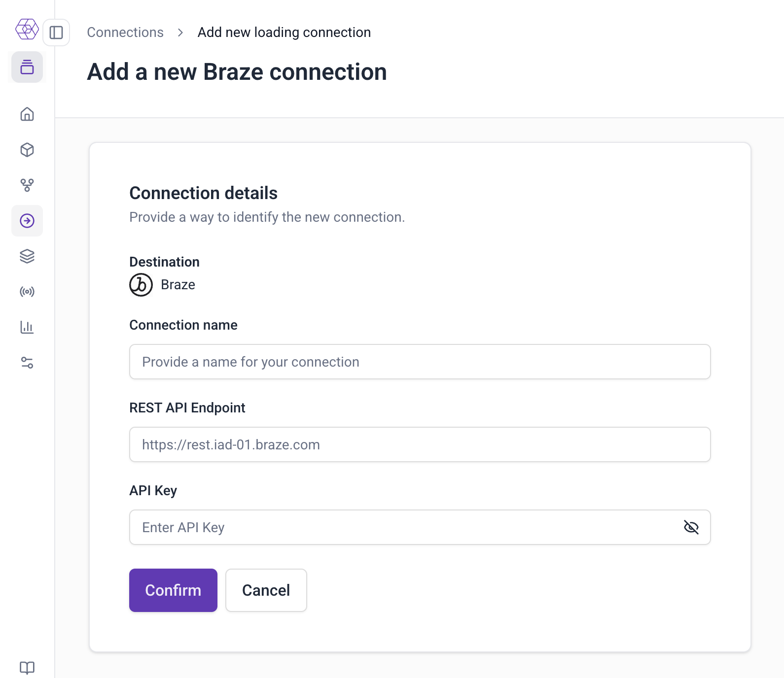The height and width of the screenshot is (678, 784).
Task: Click into the API Key field
Action: (404, 527)
